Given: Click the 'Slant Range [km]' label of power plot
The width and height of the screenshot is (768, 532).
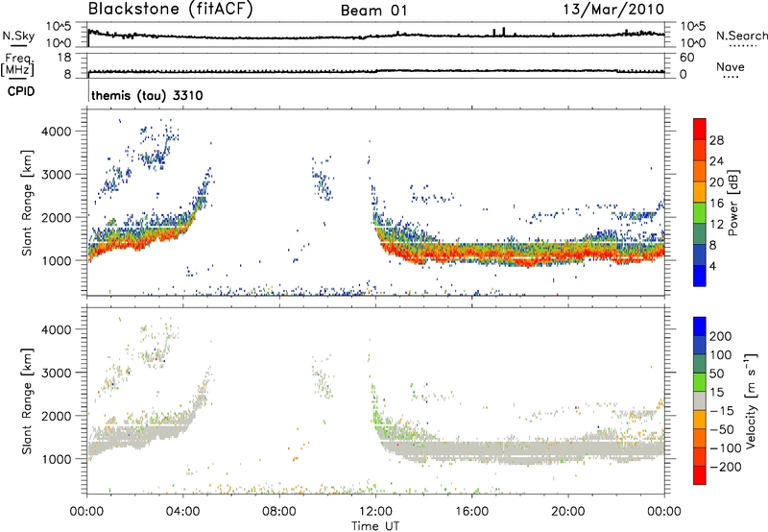Looking at the screenshot, I should click(27, 203).
